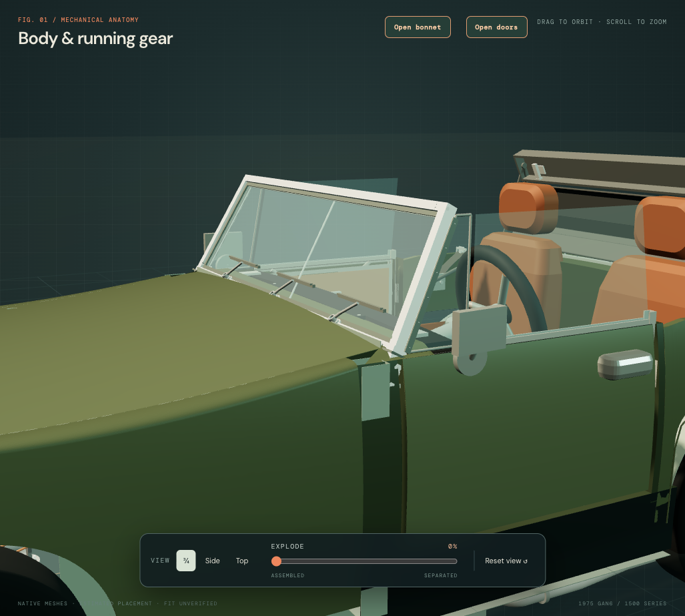Switch to Top view
Screen dimensions: 685x616
point(242,561)
